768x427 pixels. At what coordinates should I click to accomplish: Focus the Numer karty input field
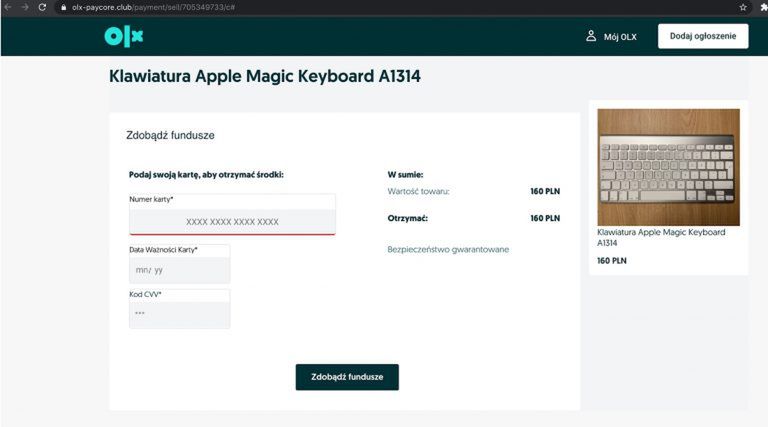232,221
